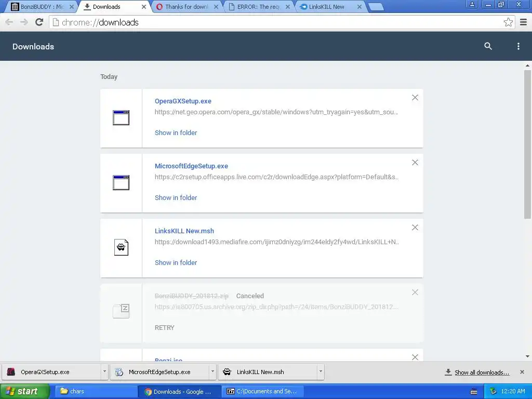
Task: Click the LinksKILL New.msh file icon
Action: coord(121,247)
